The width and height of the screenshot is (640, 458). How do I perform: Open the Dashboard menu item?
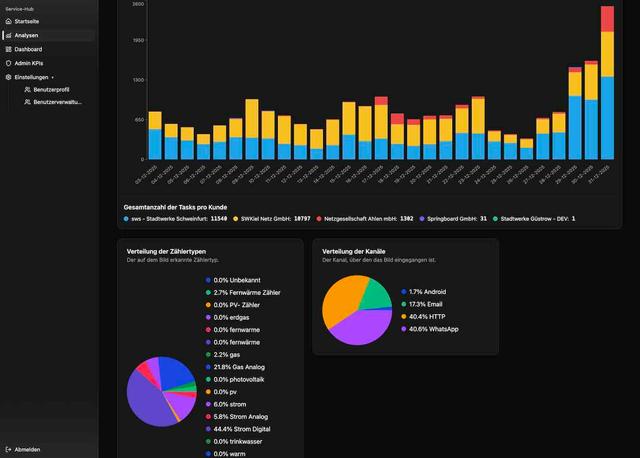tap(28, 49)
